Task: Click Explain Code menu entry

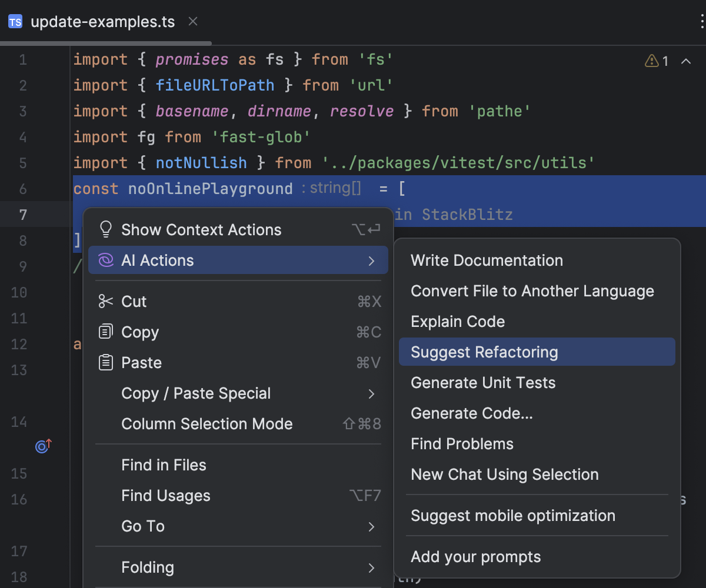Action: [x=458, y=322]
